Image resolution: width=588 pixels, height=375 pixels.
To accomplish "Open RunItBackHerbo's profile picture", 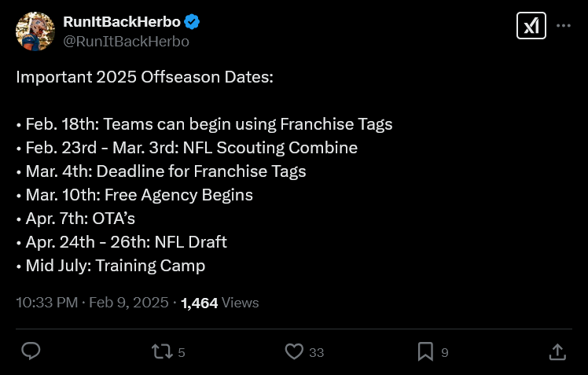I will 35,31.
